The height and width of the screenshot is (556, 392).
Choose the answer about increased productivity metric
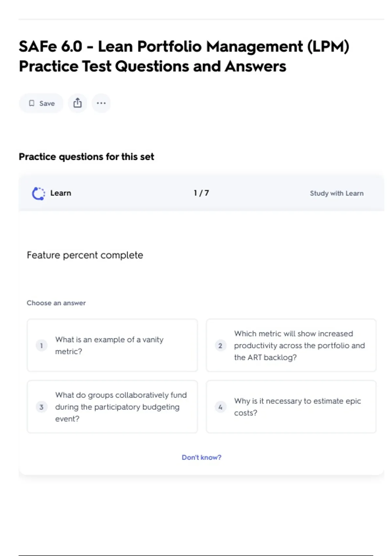[x=291, y=345]
